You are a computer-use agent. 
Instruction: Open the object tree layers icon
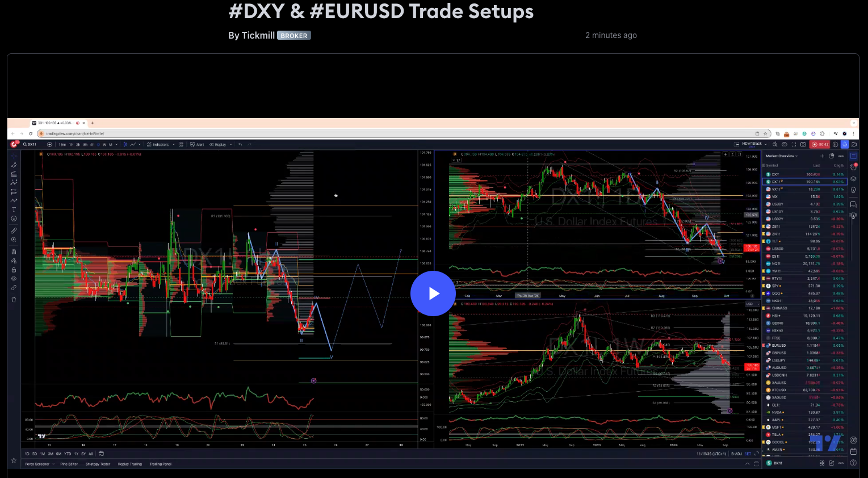click(x=853, y=179)
